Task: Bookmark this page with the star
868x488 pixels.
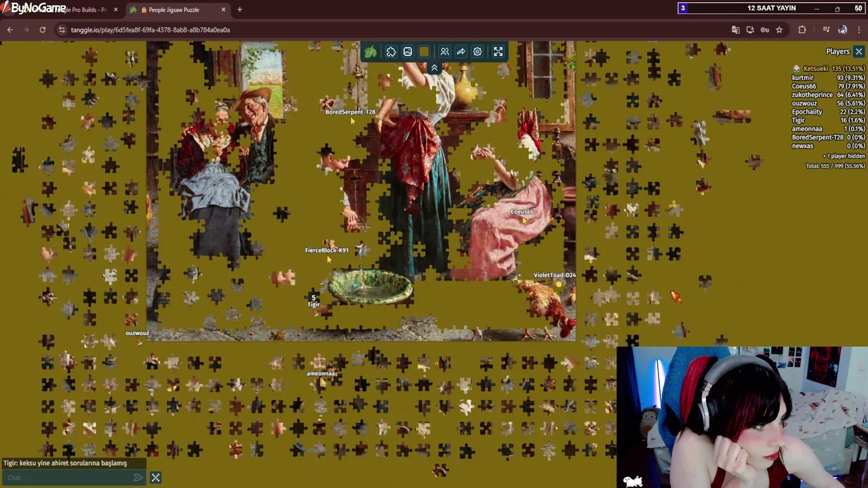Action: point(779,30)
